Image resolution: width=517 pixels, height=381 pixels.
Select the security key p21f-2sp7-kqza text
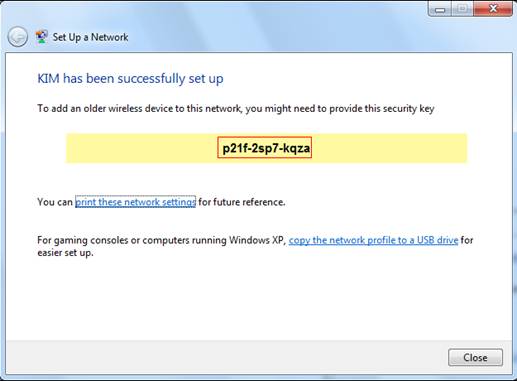point(265,148)
